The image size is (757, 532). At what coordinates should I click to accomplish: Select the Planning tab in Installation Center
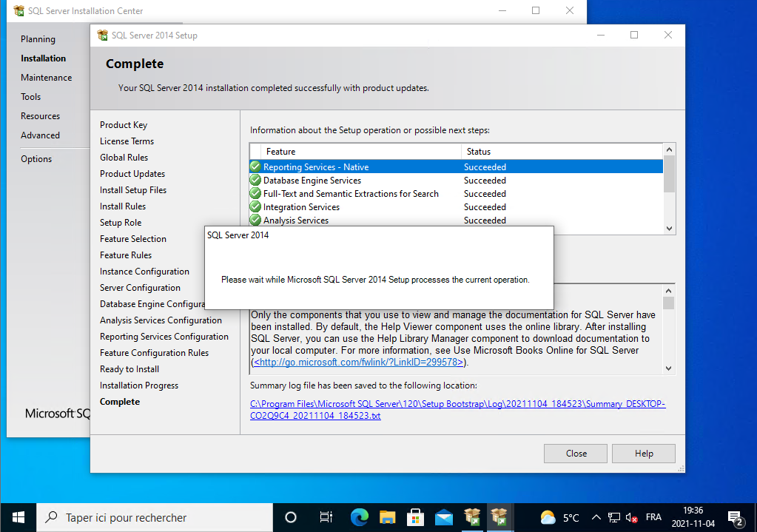pyautogui.click(x=38, y=39)
